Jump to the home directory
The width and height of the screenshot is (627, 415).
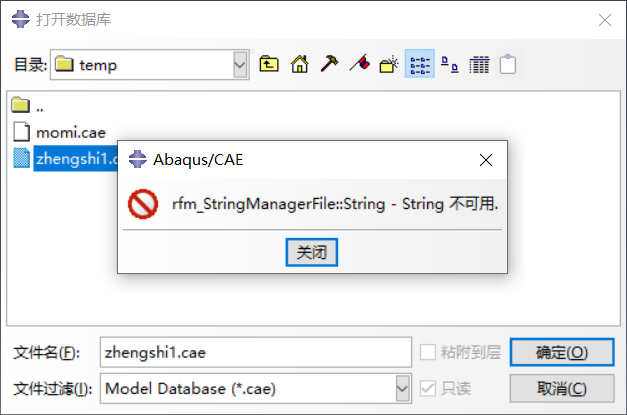[x=299, y=65]
